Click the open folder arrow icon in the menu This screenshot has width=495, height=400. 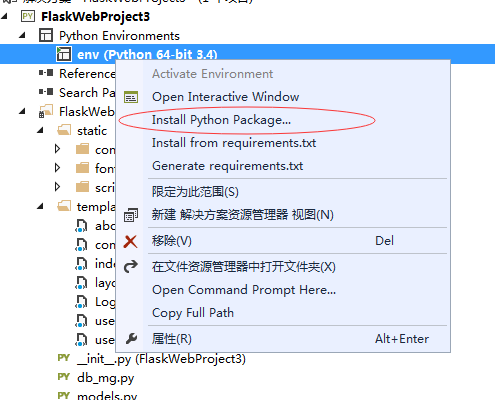tap(131, 267)
